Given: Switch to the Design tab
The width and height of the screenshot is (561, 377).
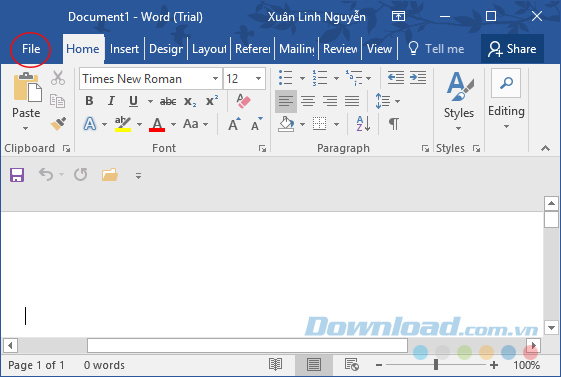Looking at the screenshot, I should (x=166, y=49).
